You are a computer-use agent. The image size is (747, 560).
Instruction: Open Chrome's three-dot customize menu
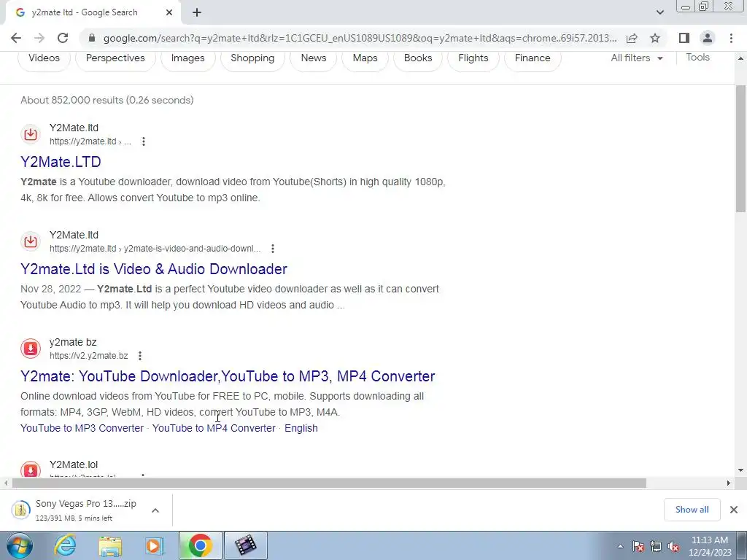pos(731,38)
